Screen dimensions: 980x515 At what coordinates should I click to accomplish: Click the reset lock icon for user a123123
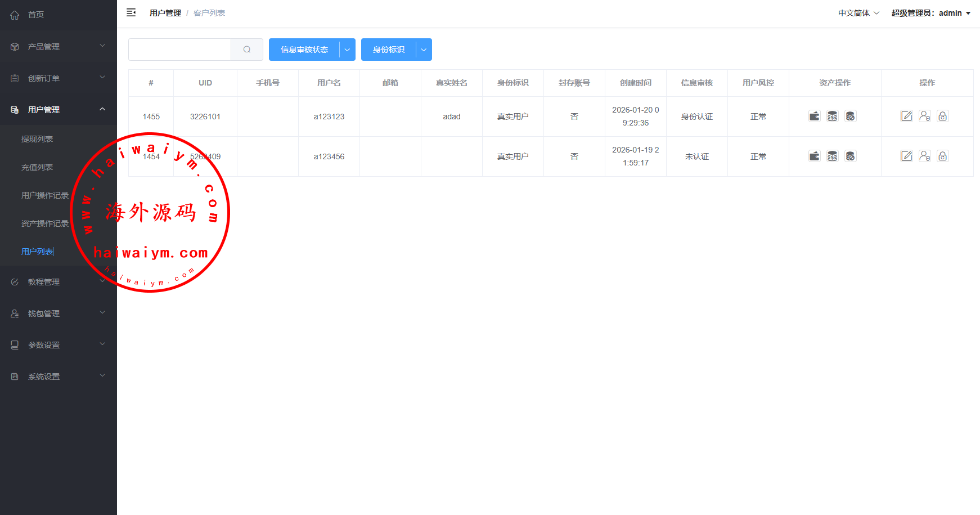tap(942, 117)
